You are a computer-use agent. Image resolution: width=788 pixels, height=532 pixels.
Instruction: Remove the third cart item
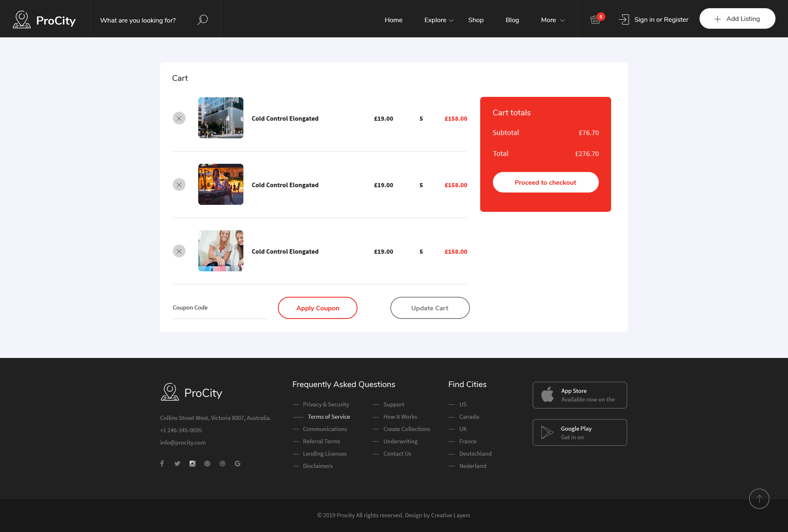pyautogui.click(x=179, y=251)
